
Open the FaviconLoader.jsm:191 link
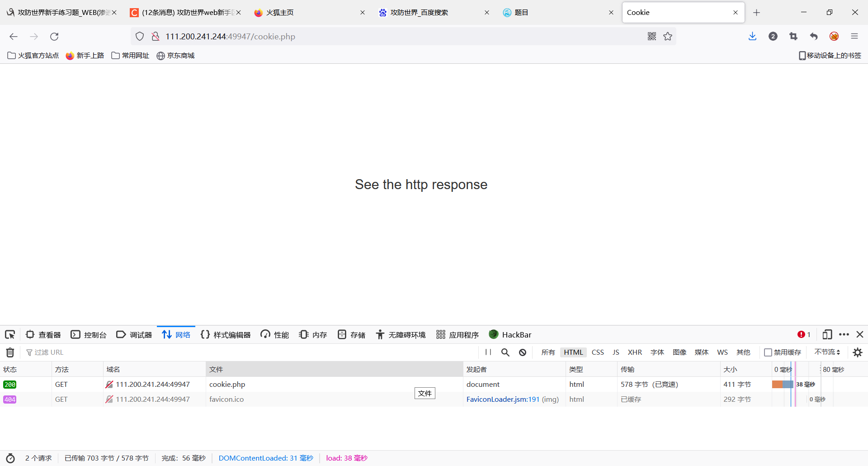click(503, 399)
